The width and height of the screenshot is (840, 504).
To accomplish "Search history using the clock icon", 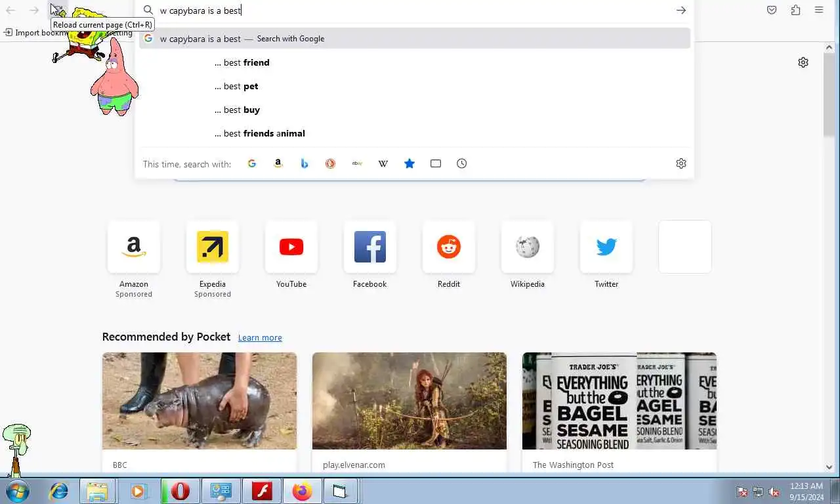I will tap(462, 163).
